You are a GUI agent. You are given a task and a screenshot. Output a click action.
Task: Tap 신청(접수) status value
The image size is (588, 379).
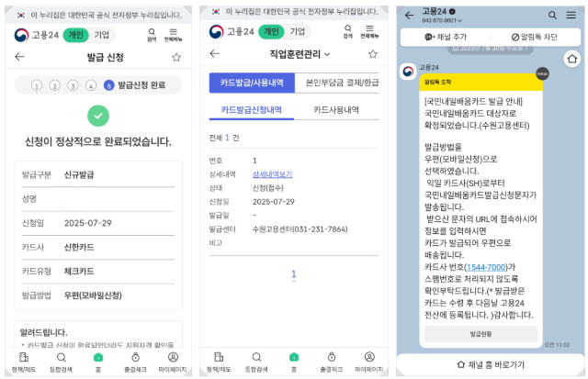(268, 188)
